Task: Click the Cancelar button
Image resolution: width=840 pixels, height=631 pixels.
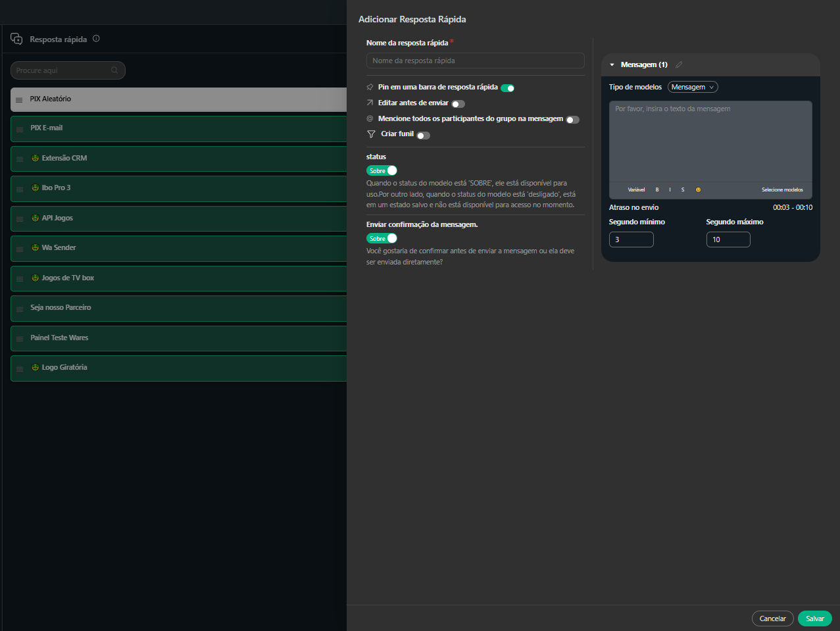Action: [772, 618]
